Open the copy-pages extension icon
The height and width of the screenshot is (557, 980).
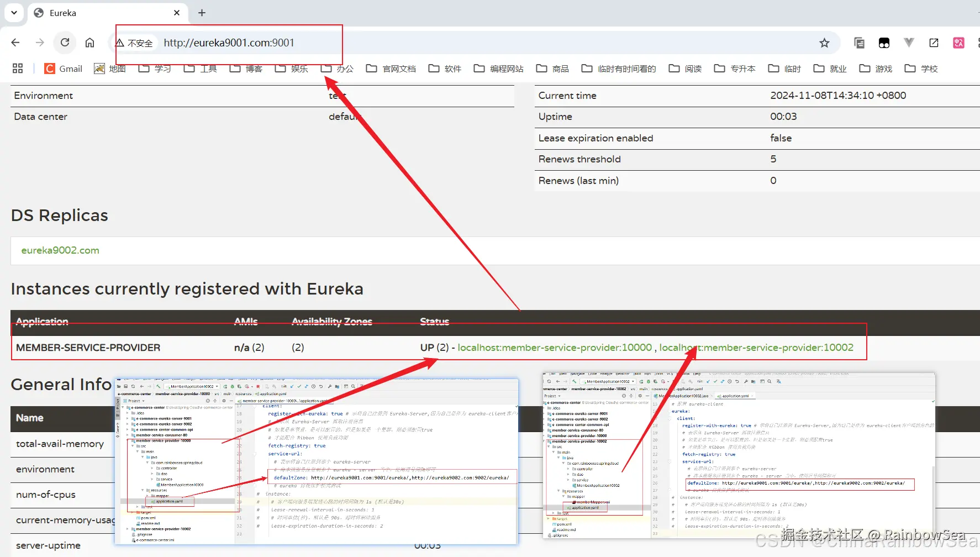tap(859, 43)
